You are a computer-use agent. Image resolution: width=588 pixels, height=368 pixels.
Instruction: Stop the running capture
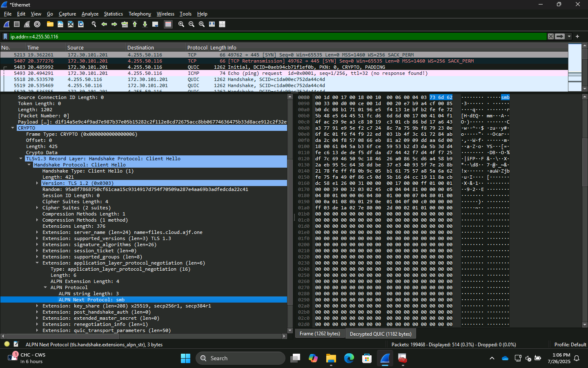tap(16, 24)
